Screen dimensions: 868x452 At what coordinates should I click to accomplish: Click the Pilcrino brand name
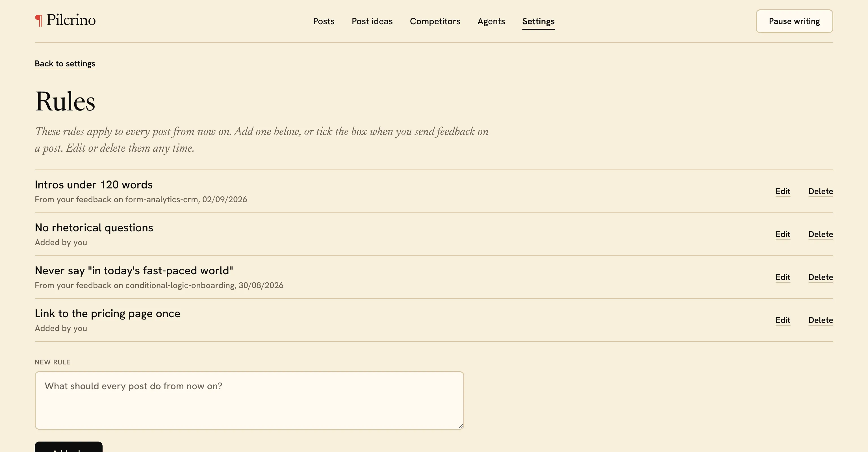[x=71, y=20]
